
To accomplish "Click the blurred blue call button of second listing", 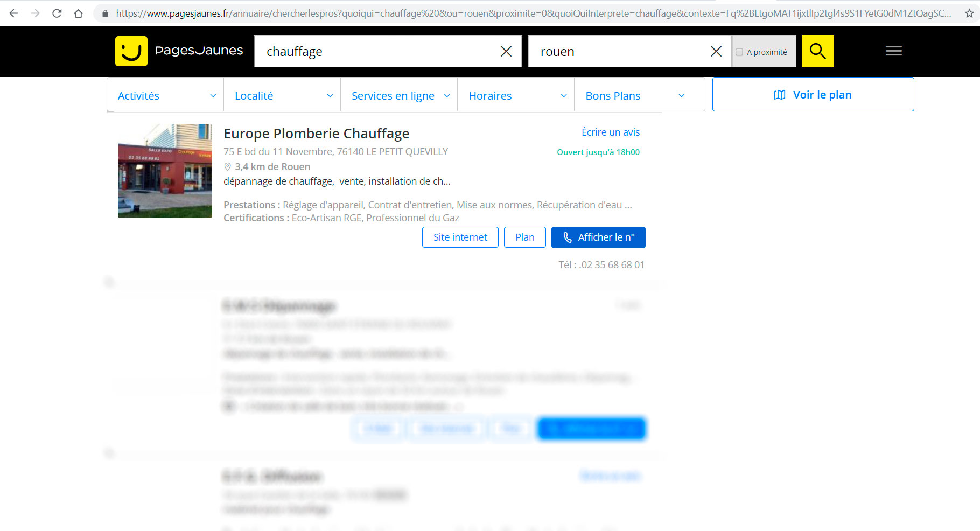I will pos(591,429).
